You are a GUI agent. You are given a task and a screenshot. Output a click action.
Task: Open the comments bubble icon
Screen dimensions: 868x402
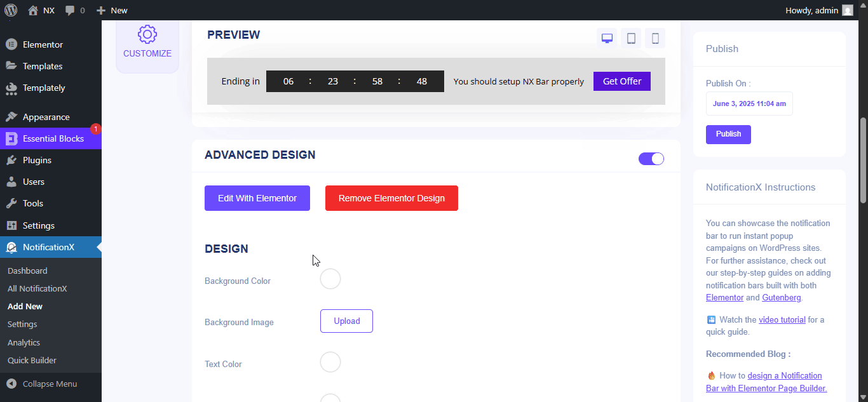70,11
